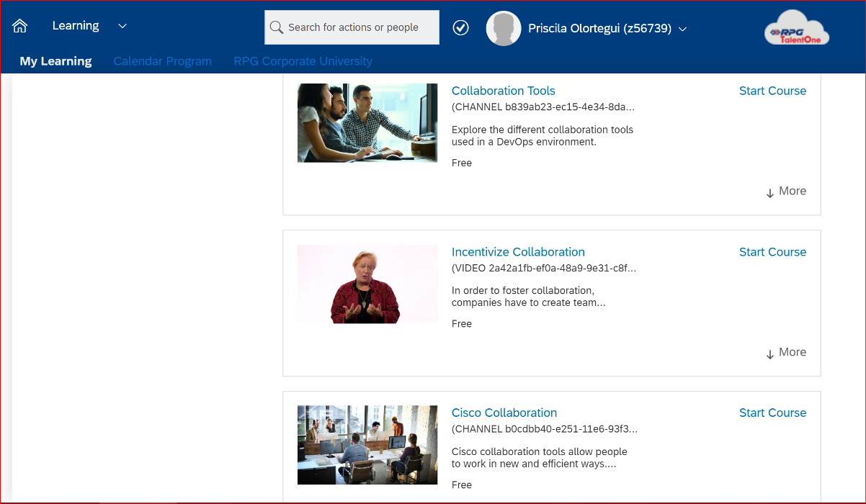Image resolution: width=866 pixels, height=504 pixels.
Task: Click the Cisco Collaboration thumbnail image
Action: point(367,445)
